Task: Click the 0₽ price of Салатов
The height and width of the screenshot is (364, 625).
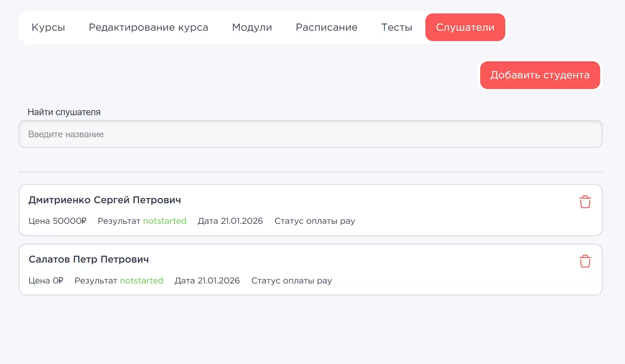Action: coord(58,281)
